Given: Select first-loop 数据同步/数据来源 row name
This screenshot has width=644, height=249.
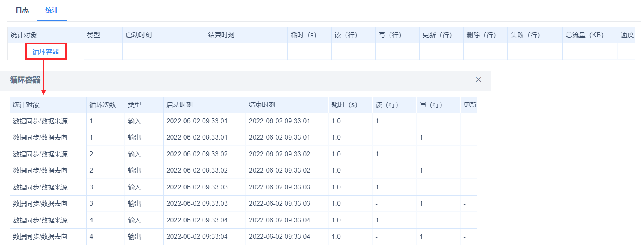Looking at the screenshot, I should coord(40,121).
